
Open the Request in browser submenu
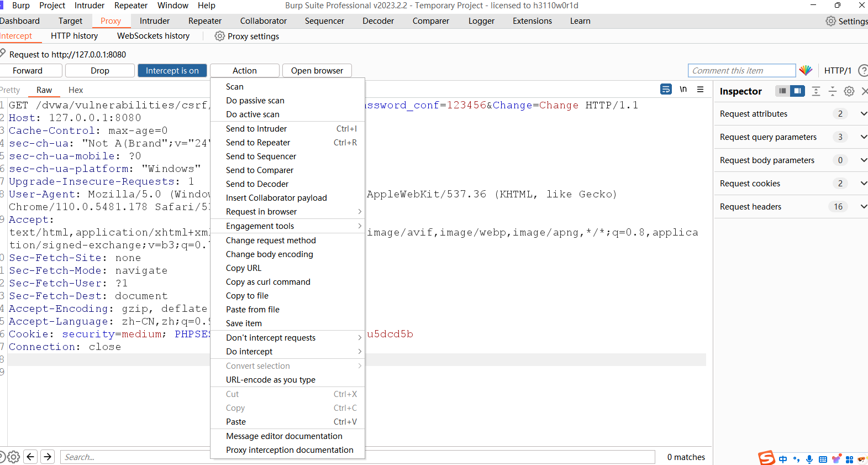288,211
